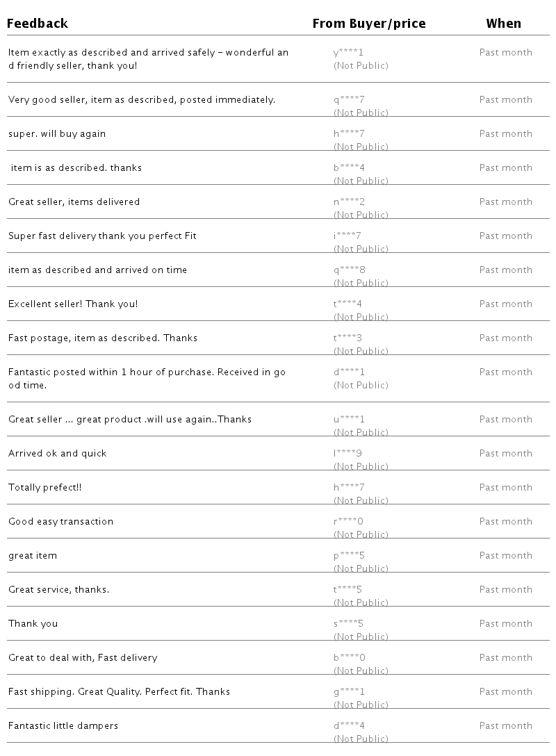The width and height of the screenshot is (556, 756).
Task: Click buyer p****5's name
Action: click(349, 556)
